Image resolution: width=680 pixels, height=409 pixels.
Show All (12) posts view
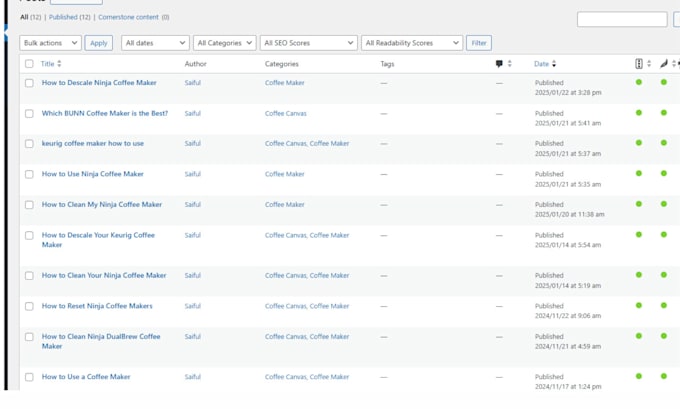point(30,17)
